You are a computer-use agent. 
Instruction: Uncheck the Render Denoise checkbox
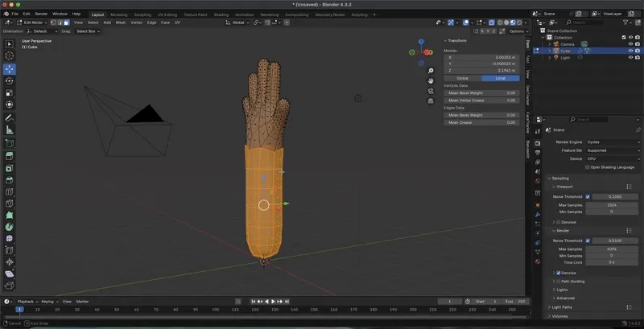point(559,273)
